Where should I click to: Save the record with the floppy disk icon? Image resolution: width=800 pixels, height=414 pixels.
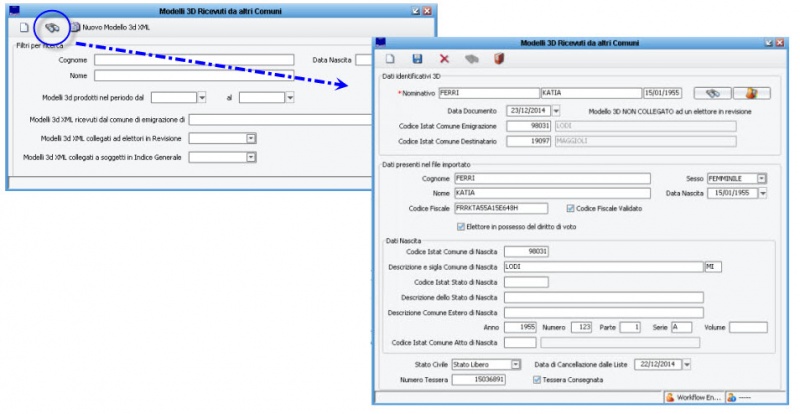coord(417,59)
